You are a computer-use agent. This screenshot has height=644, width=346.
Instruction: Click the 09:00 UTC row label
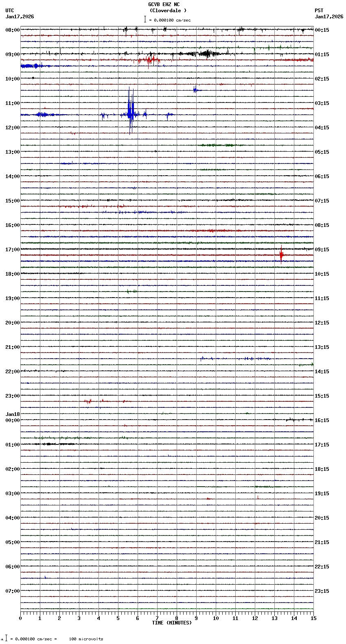coord(13,54)
